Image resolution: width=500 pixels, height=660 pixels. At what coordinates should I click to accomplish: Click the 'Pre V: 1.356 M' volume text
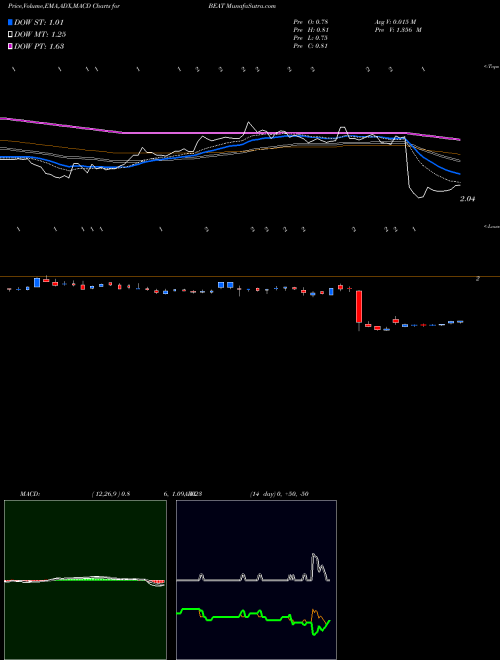(x=398, y=30)
